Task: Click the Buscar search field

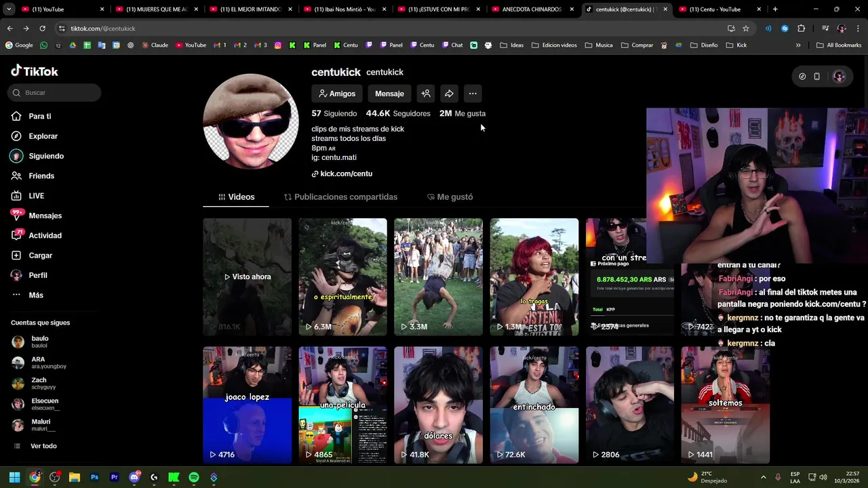Action: click(55, 92)
